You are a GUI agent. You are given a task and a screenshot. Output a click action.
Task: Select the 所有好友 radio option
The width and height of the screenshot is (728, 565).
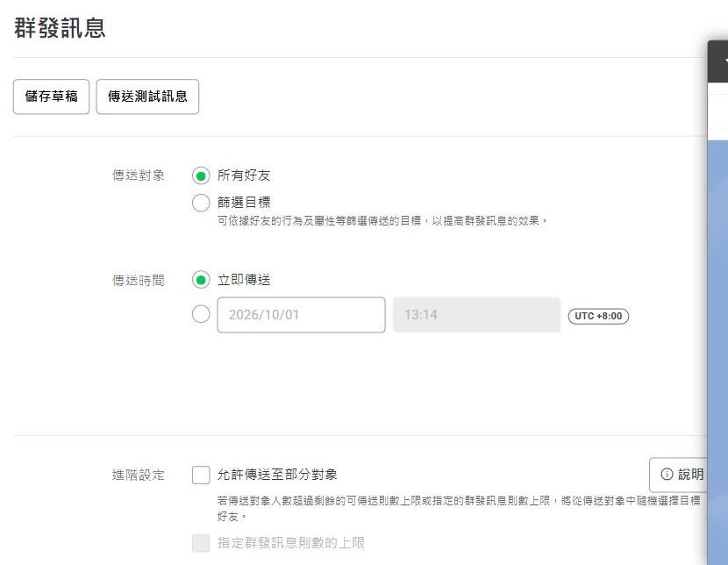click(201, 176)
